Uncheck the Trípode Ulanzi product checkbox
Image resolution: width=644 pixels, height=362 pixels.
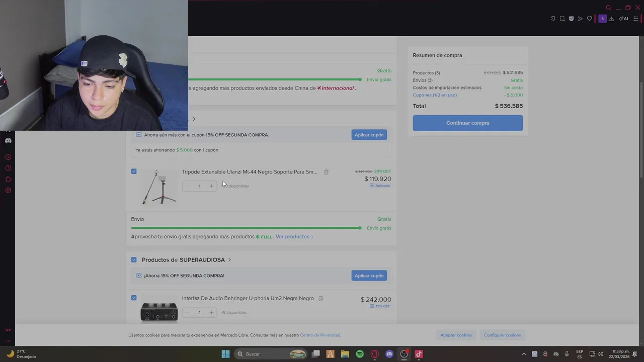pos(134,171)
